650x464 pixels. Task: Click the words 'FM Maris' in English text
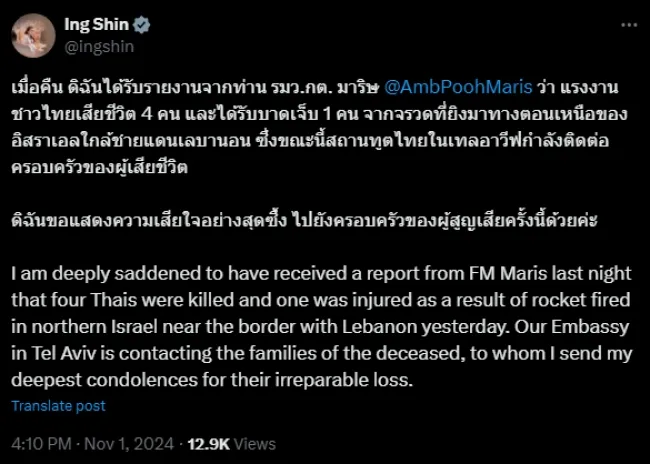(504, 274)
